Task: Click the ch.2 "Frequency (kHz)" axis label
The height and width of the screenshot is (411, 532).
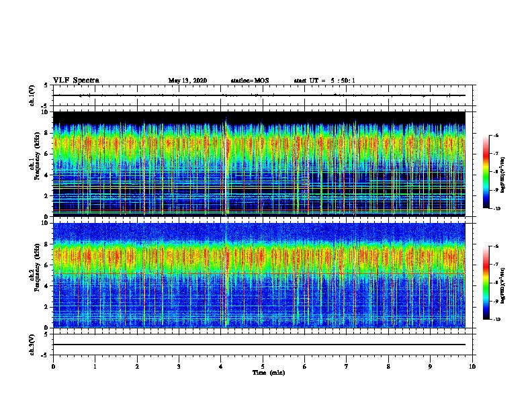Action: click(x=37, y=267)
